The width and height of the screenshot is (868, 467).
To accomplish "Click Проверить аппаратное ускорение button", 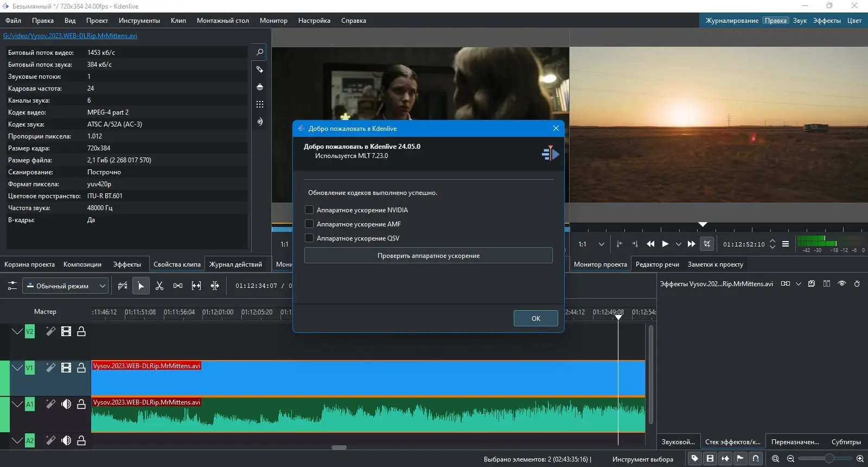I will pos(428,256).
